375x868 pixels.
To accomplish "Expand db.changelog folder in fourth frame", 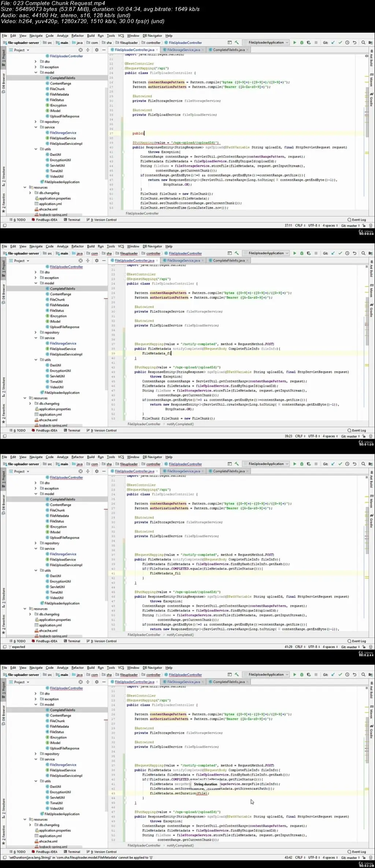I will pos(30,825).
